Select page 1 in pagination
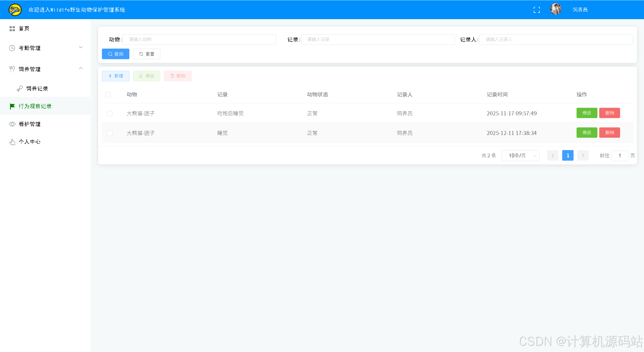The image size is (644, 352). coord(568,156)
